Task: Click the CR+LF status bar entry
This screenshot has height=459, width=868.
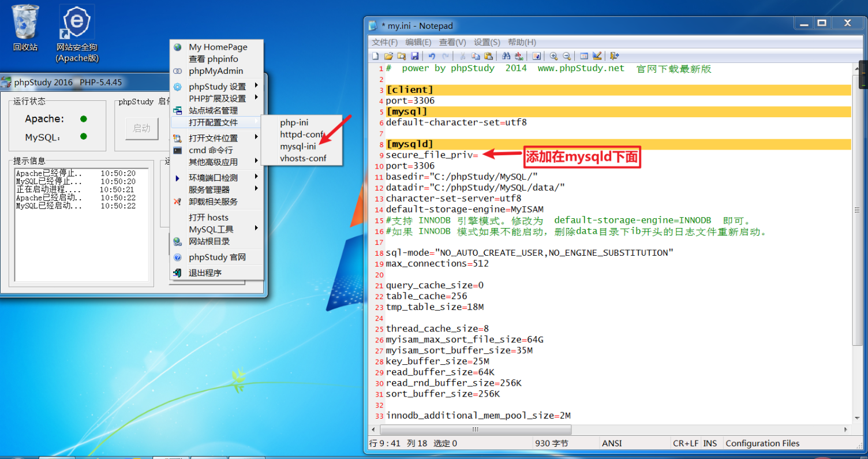Action: [686, 443]
